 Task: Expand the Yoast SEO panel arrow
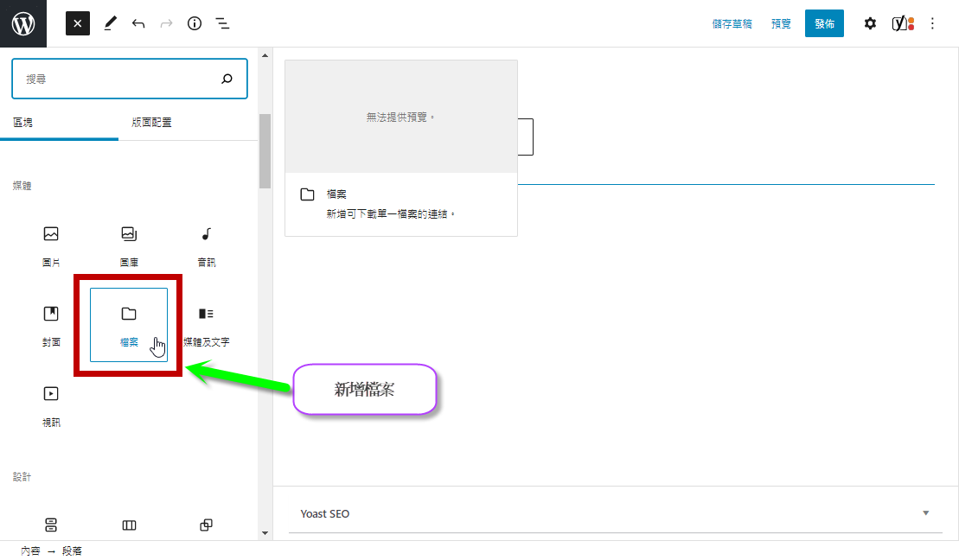pyautogui.click(x=925, y=513)
